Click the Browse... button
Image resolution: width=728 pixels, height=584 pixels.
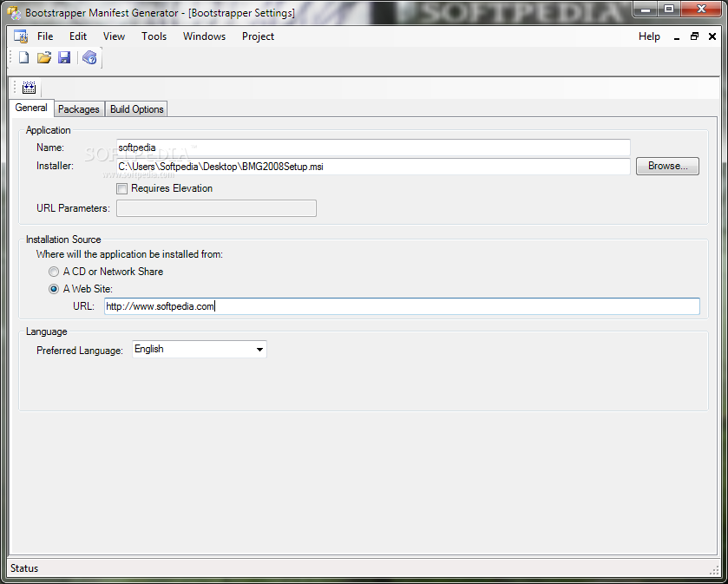pos(667,166)
